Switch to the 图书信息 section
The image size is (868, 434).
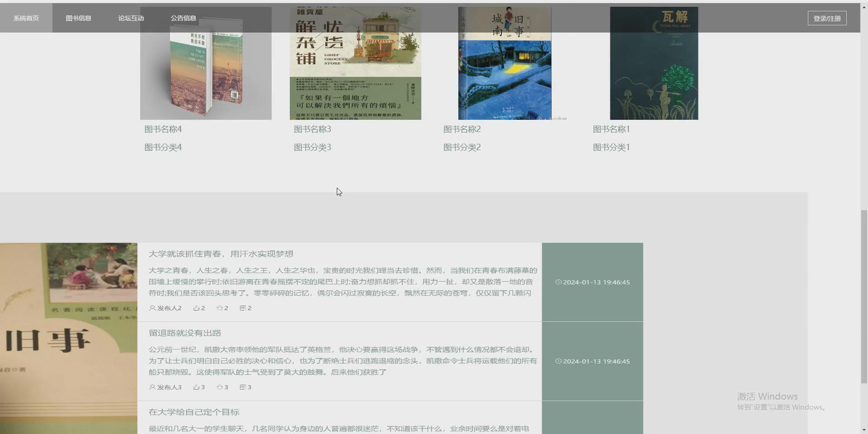click(79, 18)
